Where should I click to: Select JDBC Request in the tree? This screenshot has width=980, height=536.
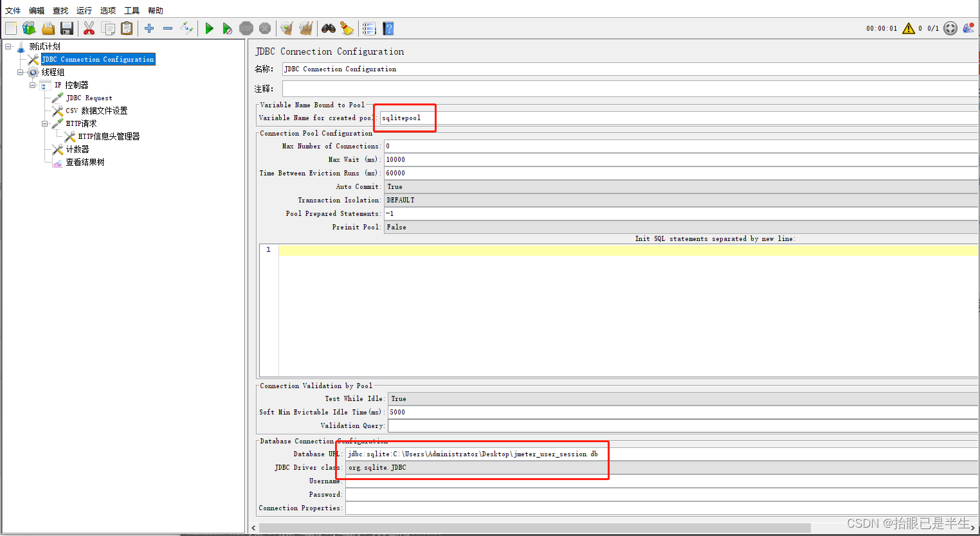point(89,98)
